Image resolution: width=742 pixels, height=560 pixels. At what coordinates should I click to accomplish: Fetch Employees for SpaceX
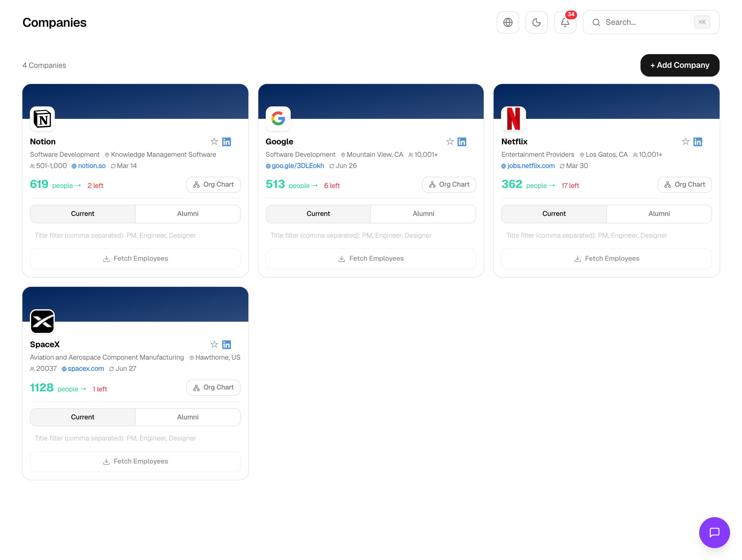click(x=135, y=461)
